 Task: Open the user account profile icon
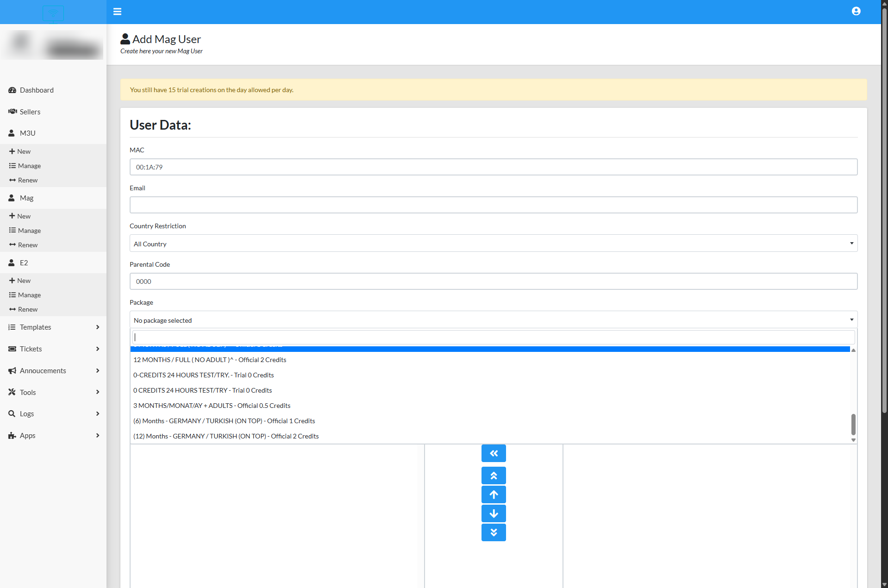pyautogui.click(x=856, y=11)
